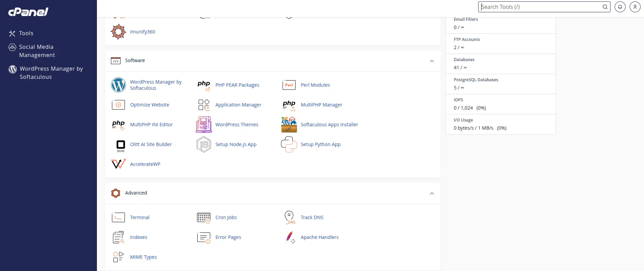Click the Apache Handlers feather icon
This screenshot has height=271, width=644.
pos(290,237)
